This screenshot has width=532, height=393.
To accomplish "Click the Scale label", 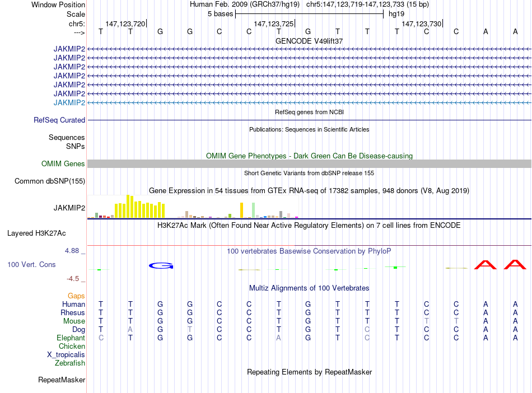I will (x=76, y=14).
